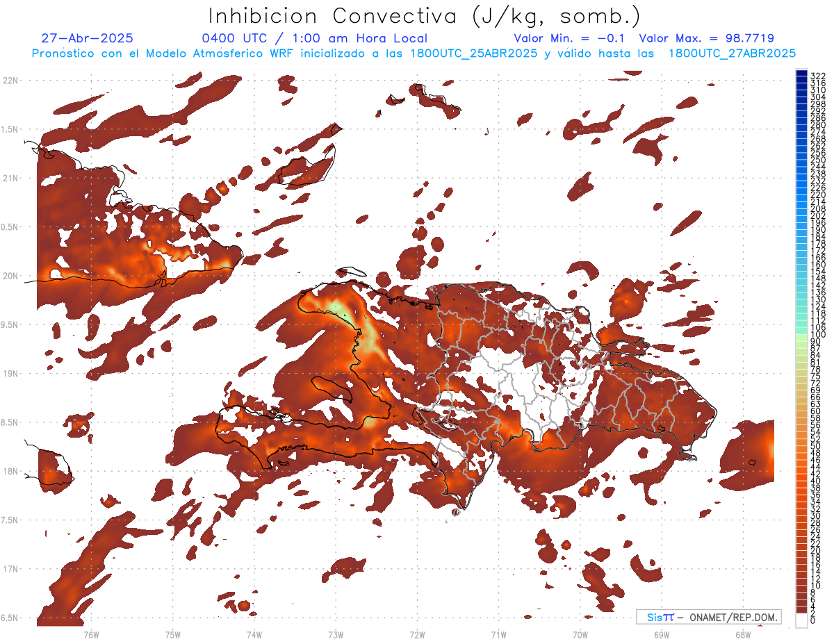834x644 pixels.
Task: Click the colorbar value "20"
Action: [816, 550]
